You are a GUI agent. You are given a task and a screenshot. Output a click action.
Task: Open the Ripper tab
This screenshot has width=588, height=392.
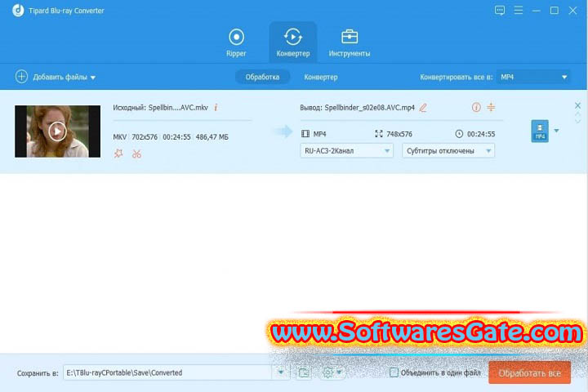(x=236, y=42)
